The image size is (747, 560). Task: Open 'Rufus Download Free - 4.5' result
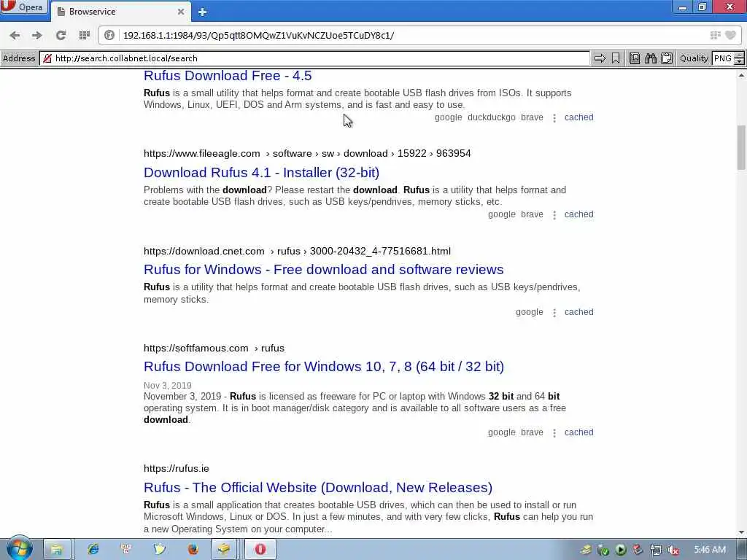pyautogui.click(x=228, y=76)
